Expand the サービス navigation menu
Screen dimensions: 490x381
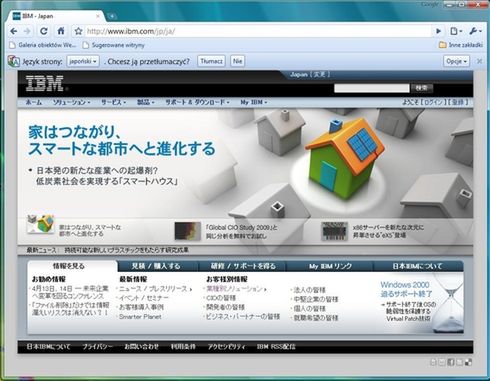click(x=114, y=102)
